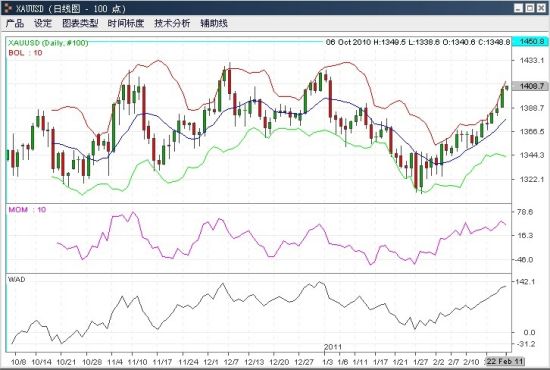Click the 2/7 date on time axis
The image size is (550, 370).
454,362
